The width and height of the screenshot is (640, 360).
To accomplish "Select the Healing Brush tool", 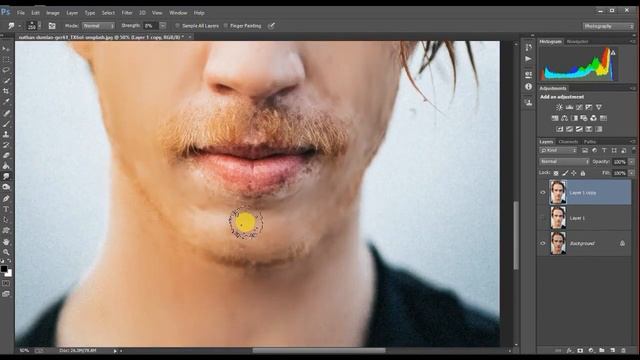I will [x=6, y=113].
